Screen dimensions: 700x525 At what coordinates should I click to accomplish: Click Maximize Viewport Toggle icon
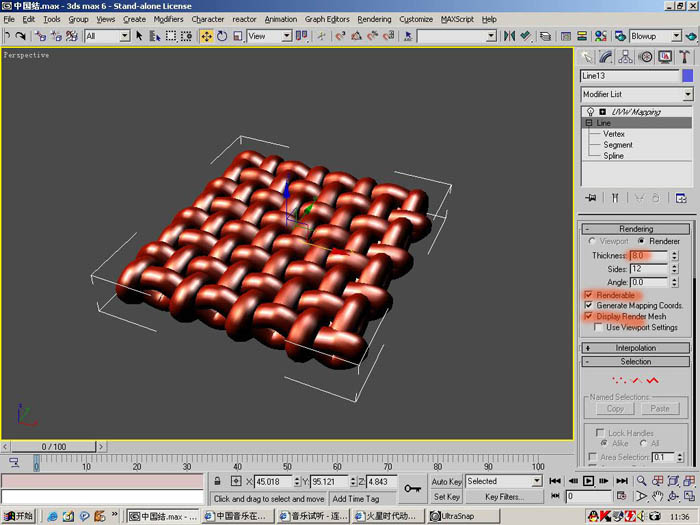[x=689, y=496]
